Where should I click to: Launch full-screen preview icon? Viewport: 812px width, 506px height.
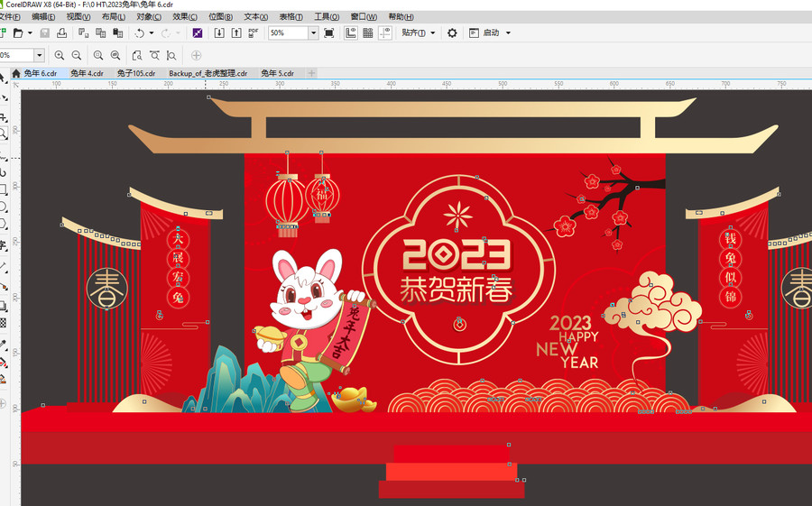[328, 33]
